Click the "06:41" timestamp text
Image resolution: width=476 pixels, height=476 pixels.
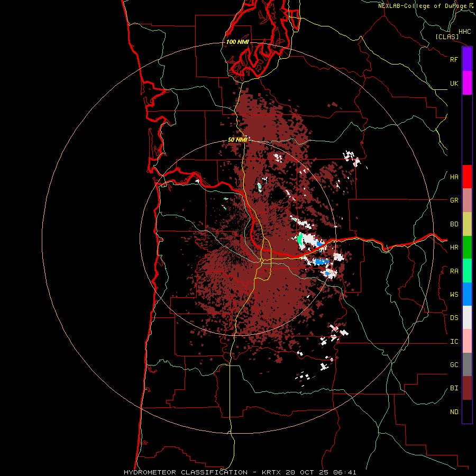(x=344, y=472)
